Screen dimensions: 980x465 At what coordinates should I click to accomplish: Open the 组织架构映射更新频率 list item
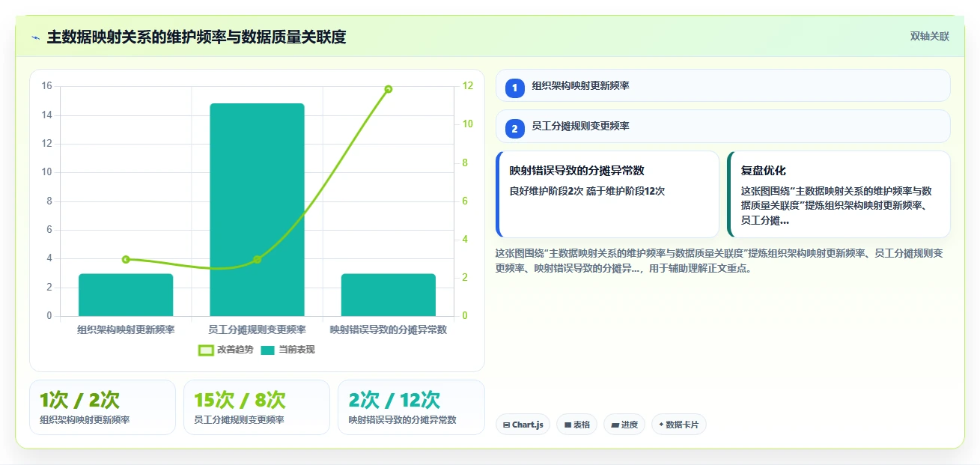click(723, 85)
